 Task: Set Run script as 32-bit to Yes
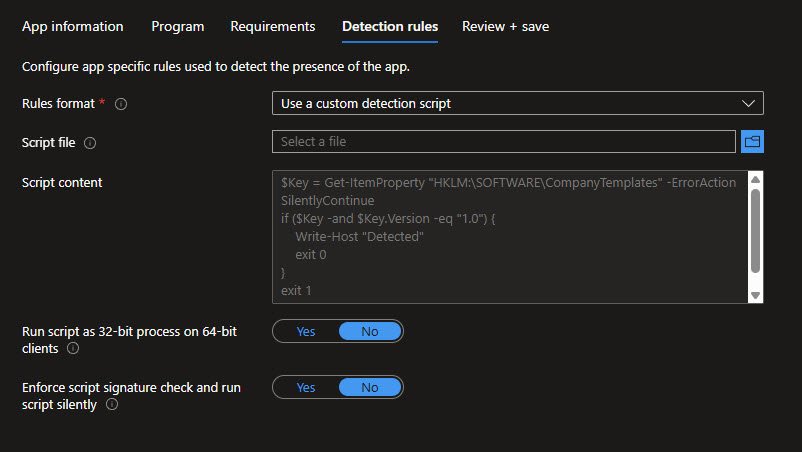tap(306, 331)
